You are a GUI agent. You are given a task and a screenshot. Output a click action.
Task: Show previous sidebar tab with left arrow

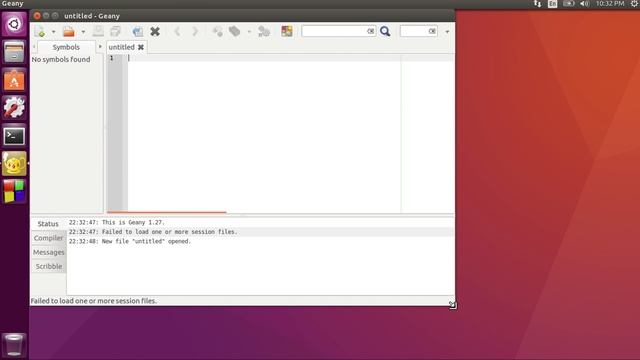coord(34,47)
